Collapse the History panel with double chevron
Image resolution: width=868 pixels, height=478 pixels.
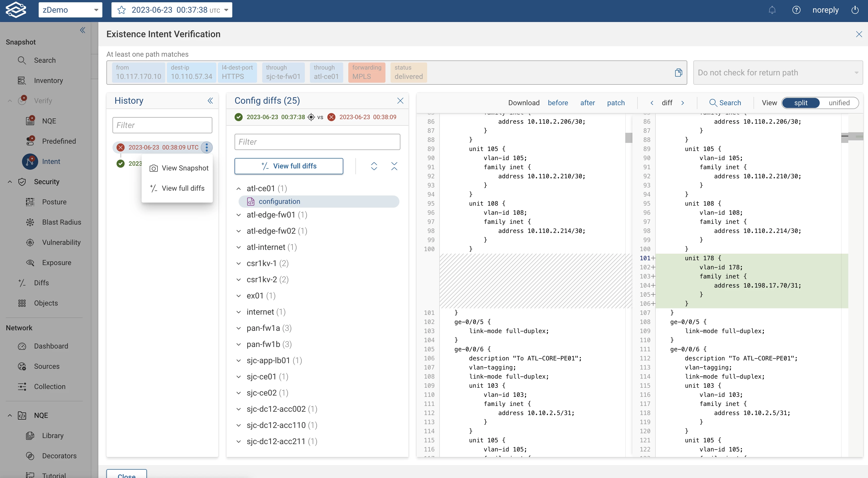[x=210, y=100]
